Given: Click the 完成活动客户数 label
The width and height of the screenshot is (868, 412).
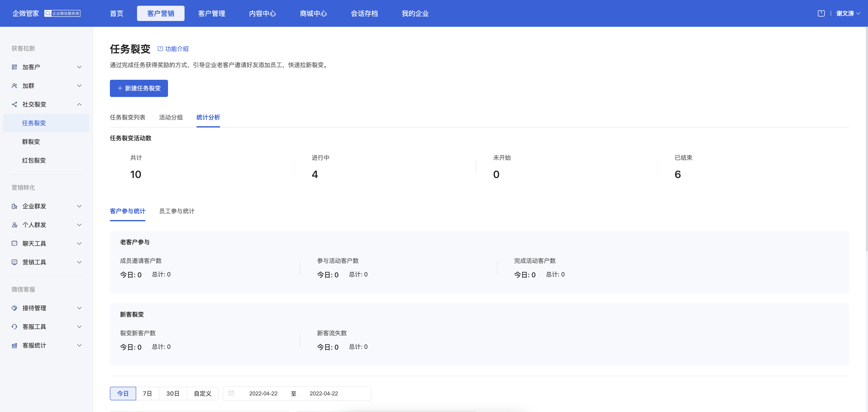Looking at the screenshot, I should click(535, 261).
